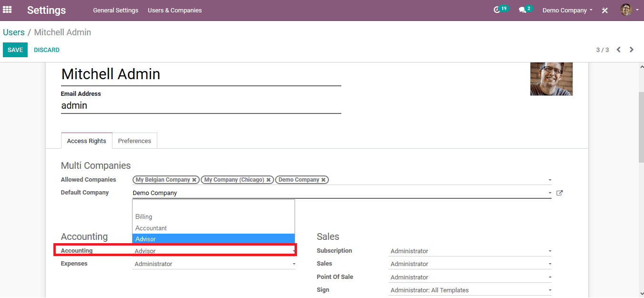Click the vertical scrollbar thumb
The width and height of the screenshot is (644, 298).
[x=641, y=127]
